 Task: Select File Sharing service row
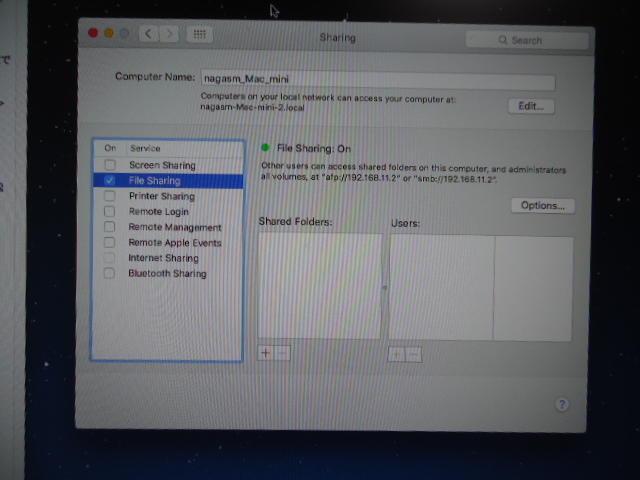click(168, 181)
